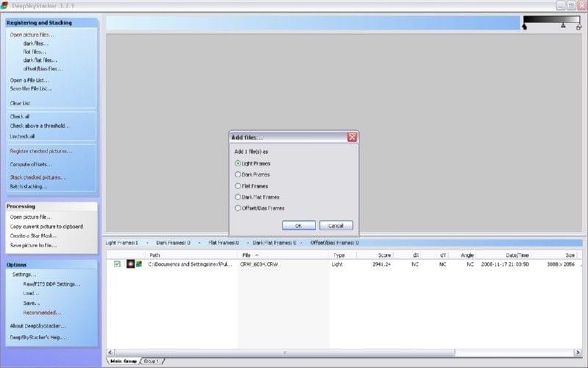
Task: Open About DeepSkyStacker
Action: [x=37, y=325]
